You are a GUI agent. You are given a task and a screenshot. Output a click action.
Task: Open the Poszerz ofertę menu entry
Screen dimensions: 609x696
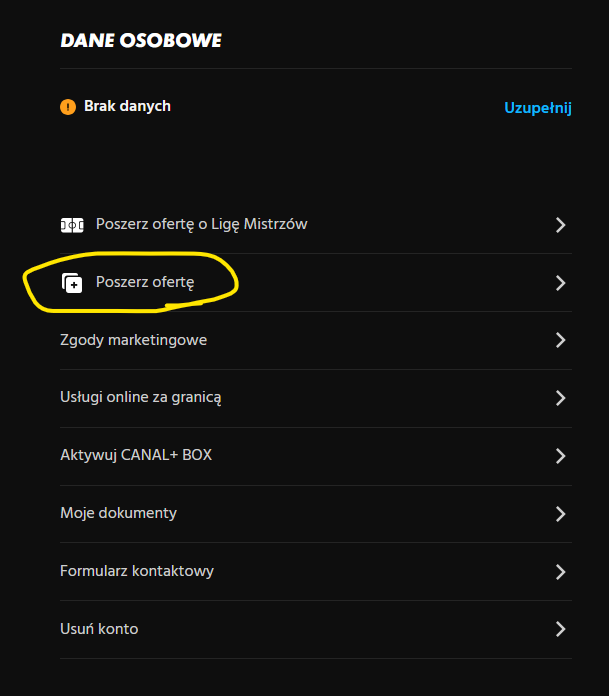[145, 283]
